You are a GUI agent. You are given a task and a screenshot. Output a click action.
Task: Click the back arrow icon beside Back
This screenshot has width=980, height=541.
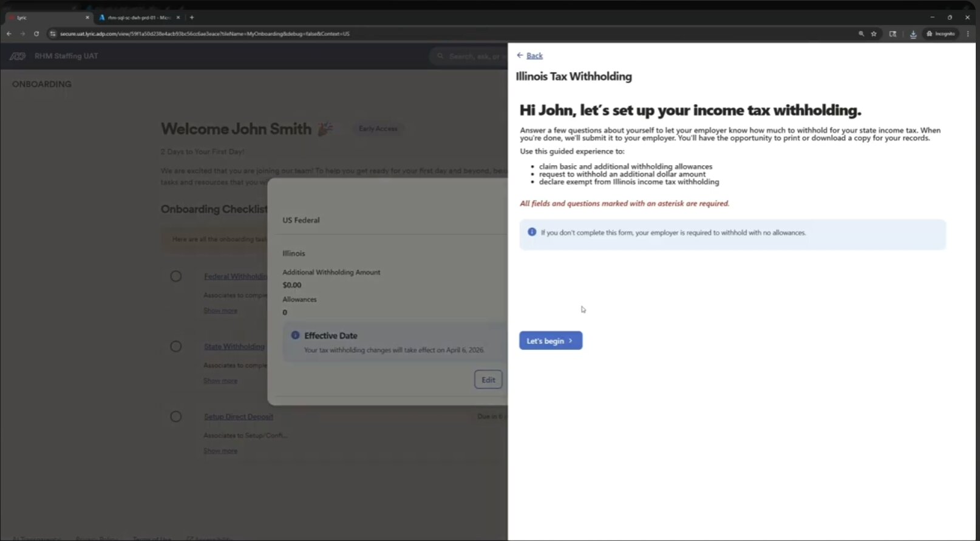pos(520,55)
